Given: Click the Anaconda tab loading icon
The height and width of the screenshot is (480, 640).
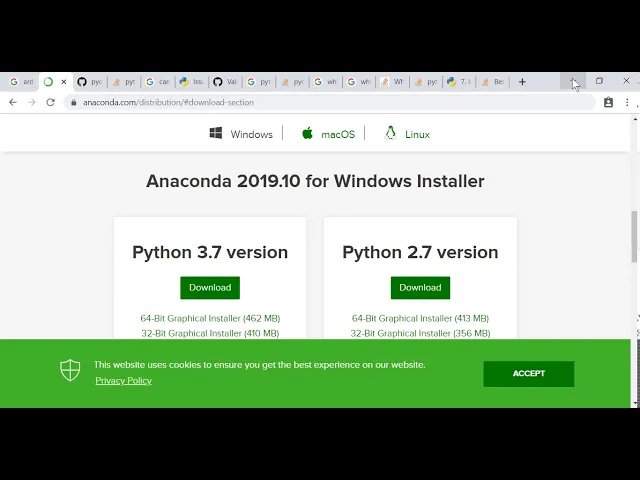Looking at the screenshot, I should tap(48, 82).
